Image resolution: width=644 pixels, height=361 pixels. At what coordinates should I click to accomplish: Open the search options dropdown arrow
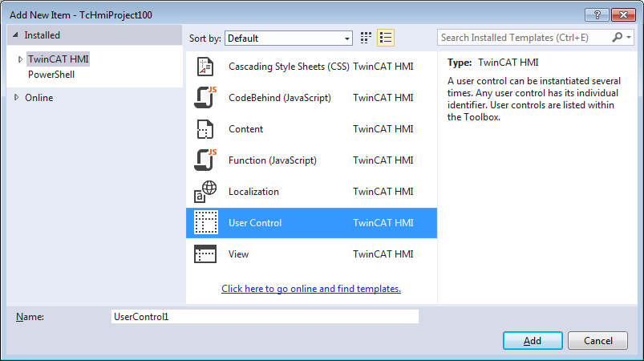tap(629, 38)
